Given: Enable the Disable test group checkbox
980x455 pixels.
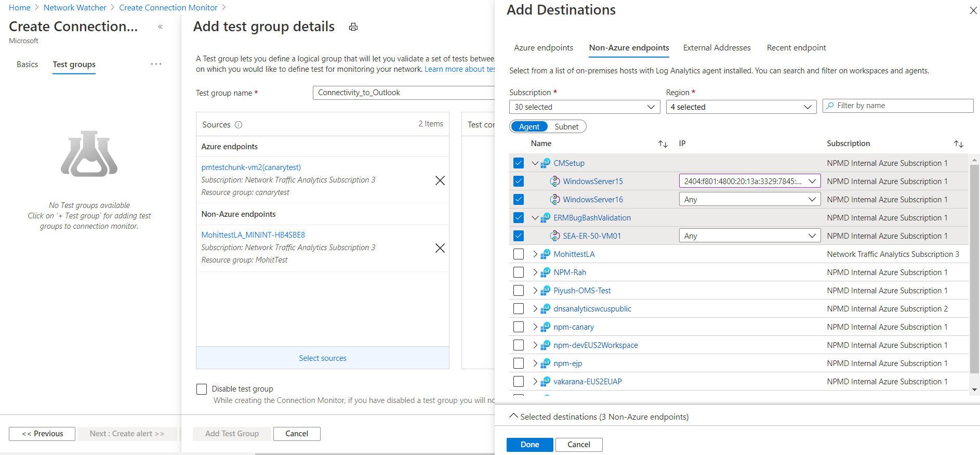Looking at the screenshot, I should (202, 389).
